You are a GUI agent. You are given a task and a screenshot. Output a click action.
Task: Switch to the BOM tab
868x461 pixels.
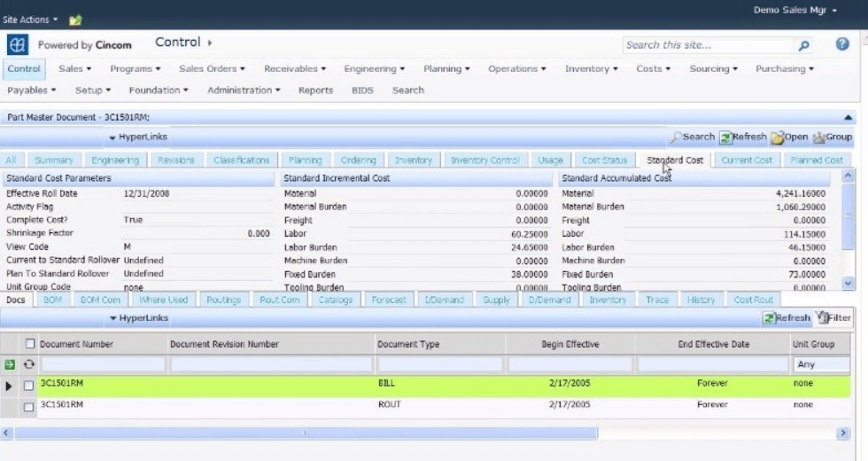52,300
